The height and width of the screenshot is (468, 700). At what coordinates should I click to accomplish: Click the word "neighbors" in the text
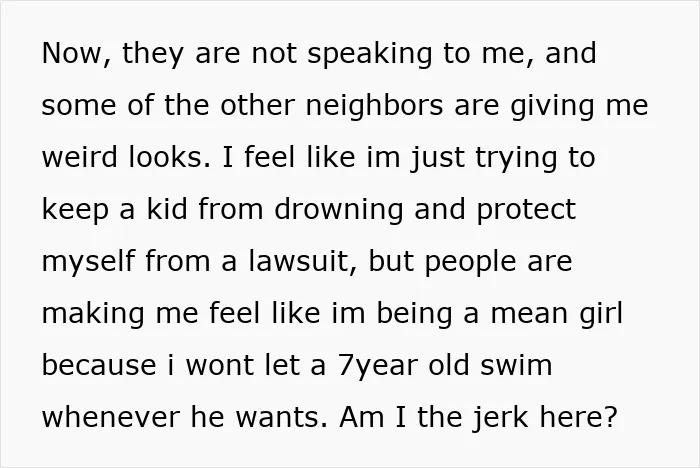(375, 107)
